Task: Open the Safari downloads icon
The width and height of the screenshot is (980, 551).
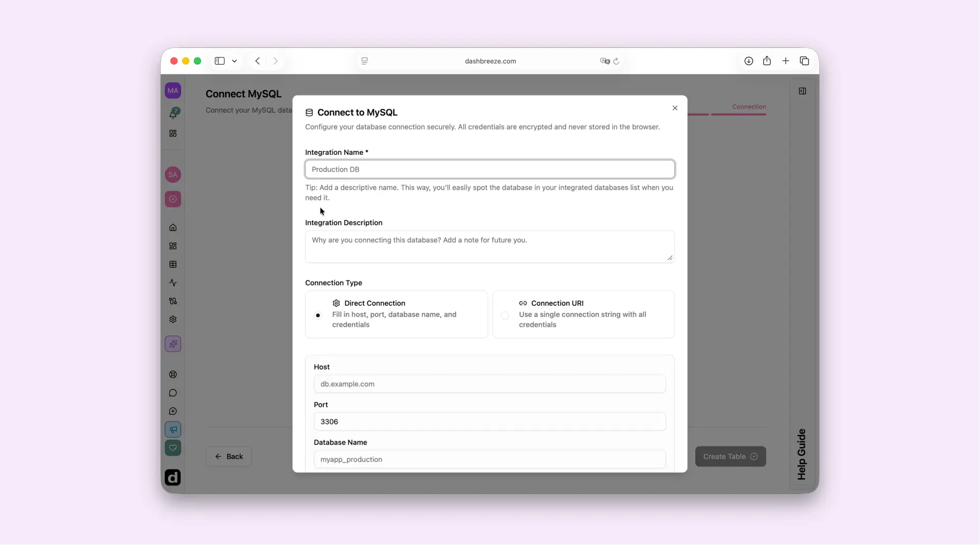Action: pyautogui.click(x=749, y=61)
